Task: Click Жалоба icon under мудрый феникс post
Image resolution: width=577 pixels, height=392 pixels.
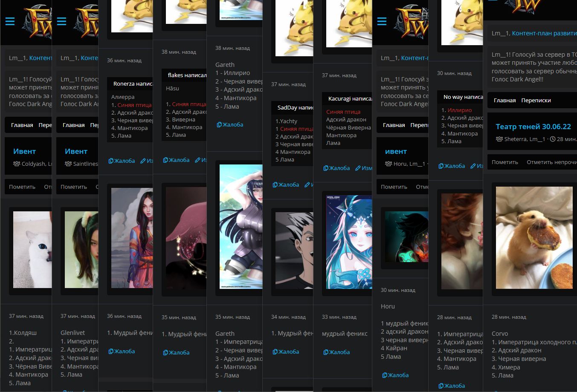Action: point(326,352)
